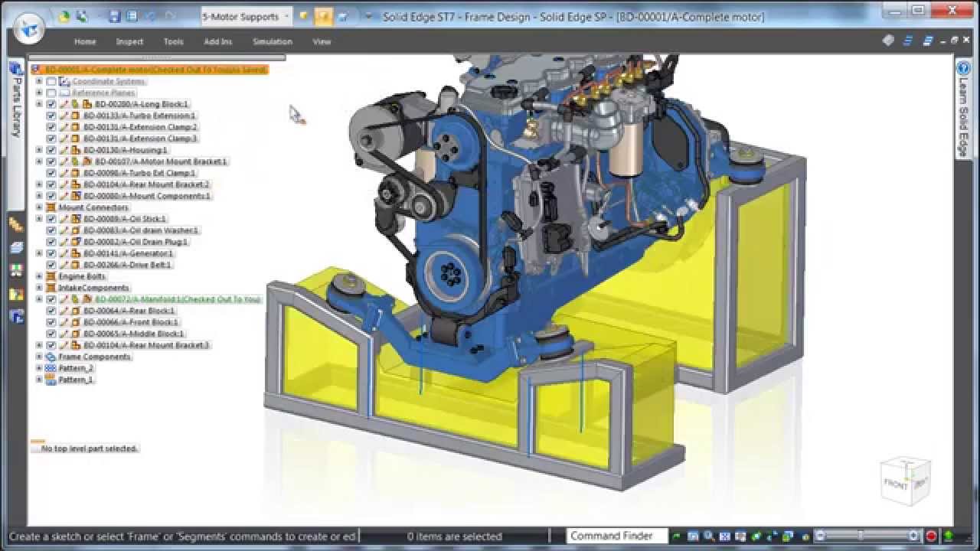
Task: Click the highlighted yellow icon beside configuration dropdown
Action: (x=323, y=16)
